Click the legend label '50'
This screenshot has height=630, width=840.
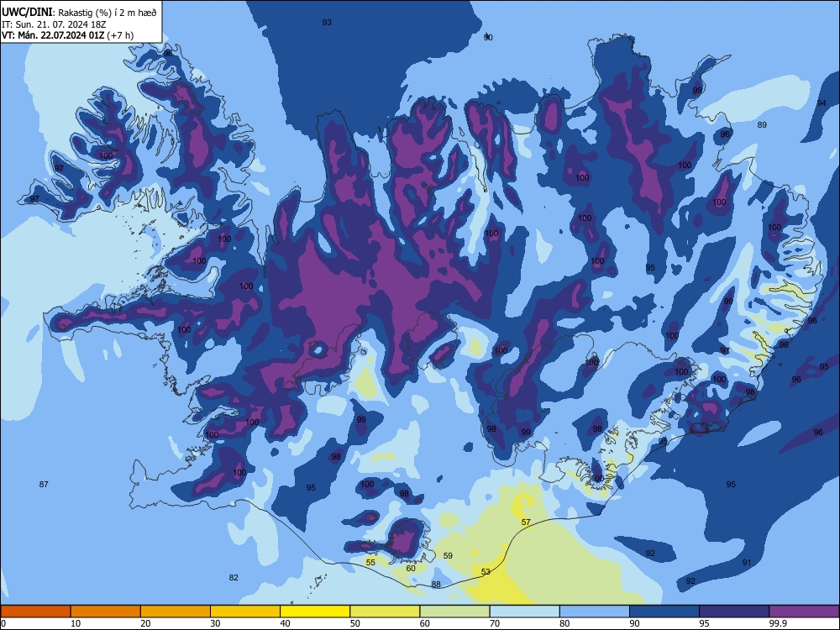tap(355, 623)
